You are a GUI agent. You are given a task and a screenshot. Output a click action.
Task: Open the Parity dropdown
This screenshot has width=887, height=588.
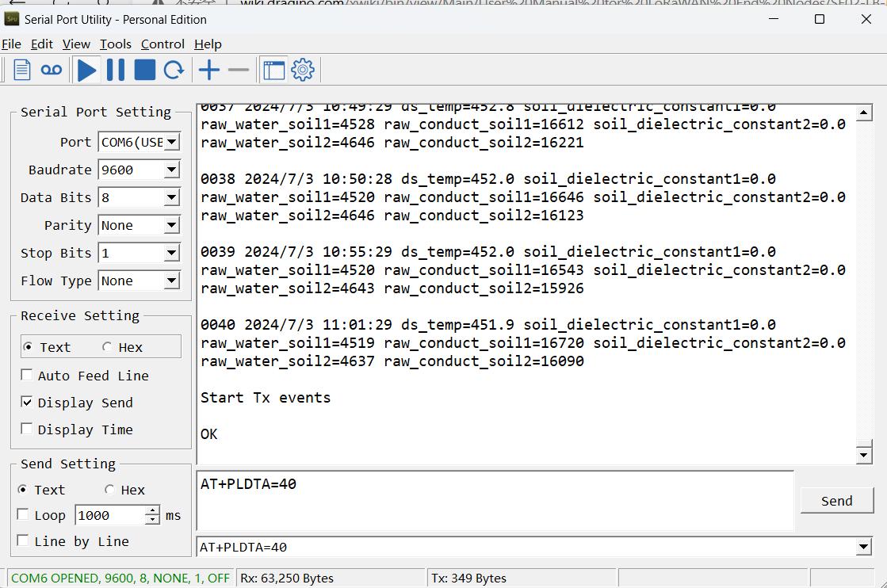[x=172, y=225]
